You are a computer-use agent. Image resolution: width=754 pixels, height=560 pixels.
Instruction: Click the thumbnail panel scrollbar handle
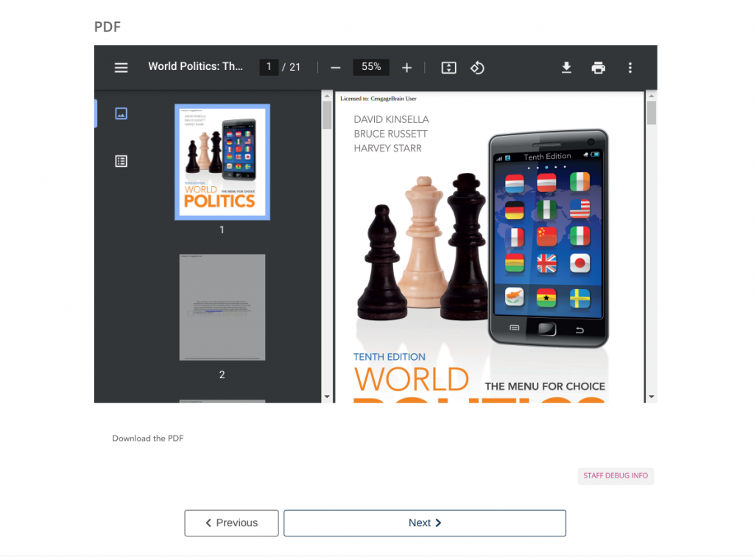327,116
